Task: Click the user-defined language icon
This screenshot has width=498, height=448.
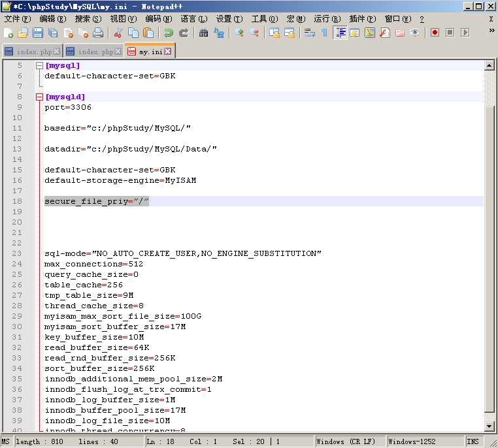Action: pyautogui.click(x=355, y=33)
